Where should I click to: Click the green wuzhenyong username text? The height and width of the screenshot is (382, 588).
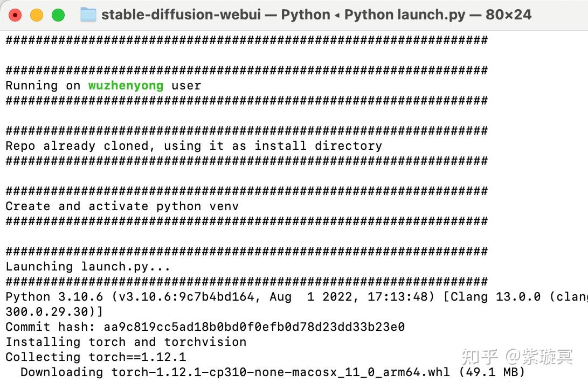[126, 86]
